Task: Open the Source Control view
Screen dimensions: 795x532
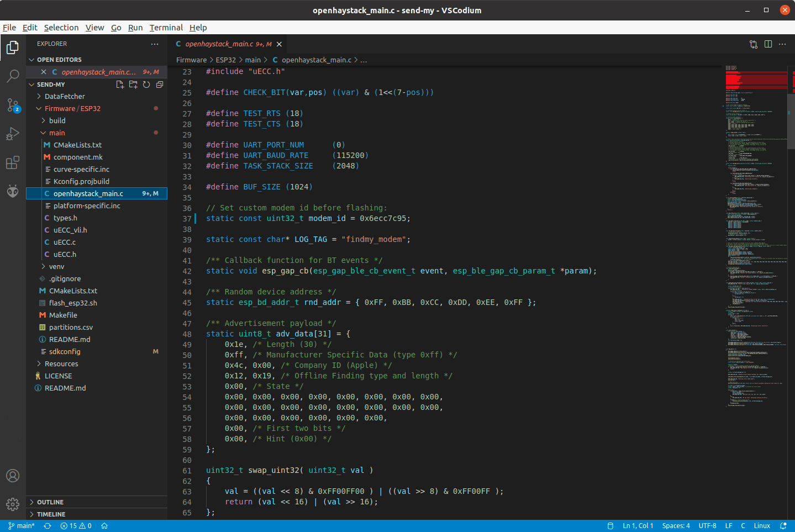Action: click(x=13, y=105)
